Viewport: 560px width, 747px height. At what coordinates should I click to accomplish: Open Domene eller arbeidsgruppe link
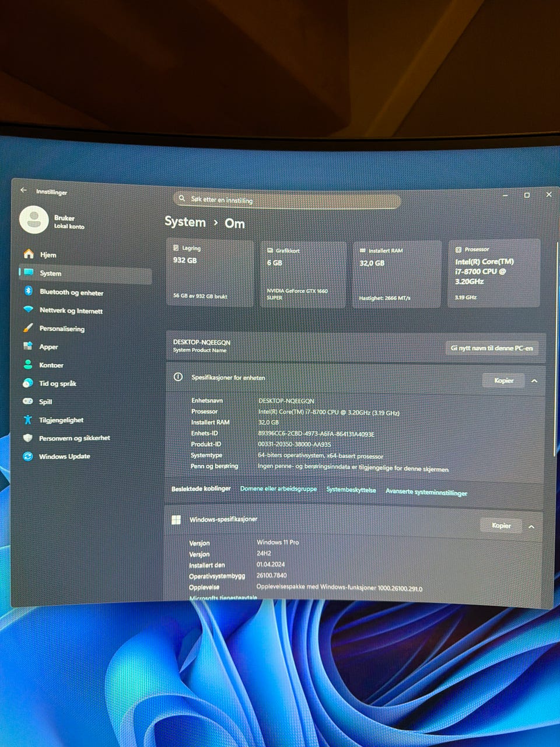tap(278, 488)
